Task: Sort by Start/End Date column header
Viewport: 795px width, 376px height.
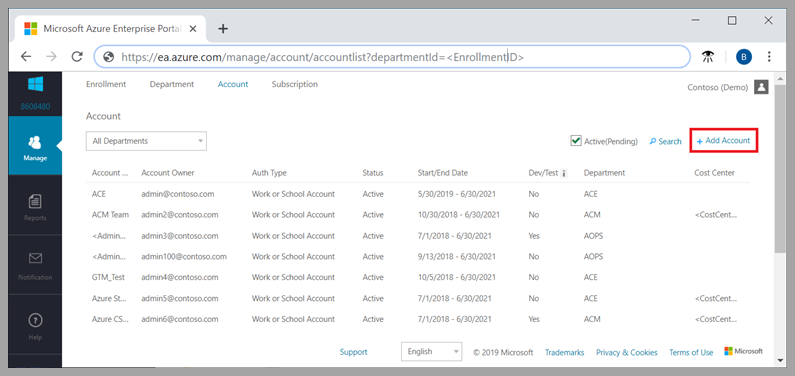Action: pos(443,173)
